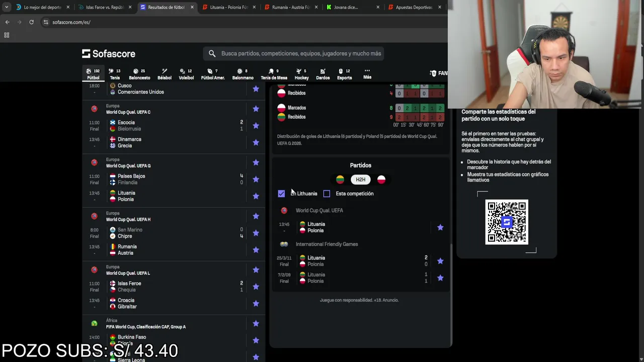
Task: Open the Hockey sport category
Action: [x=301, y=74]
